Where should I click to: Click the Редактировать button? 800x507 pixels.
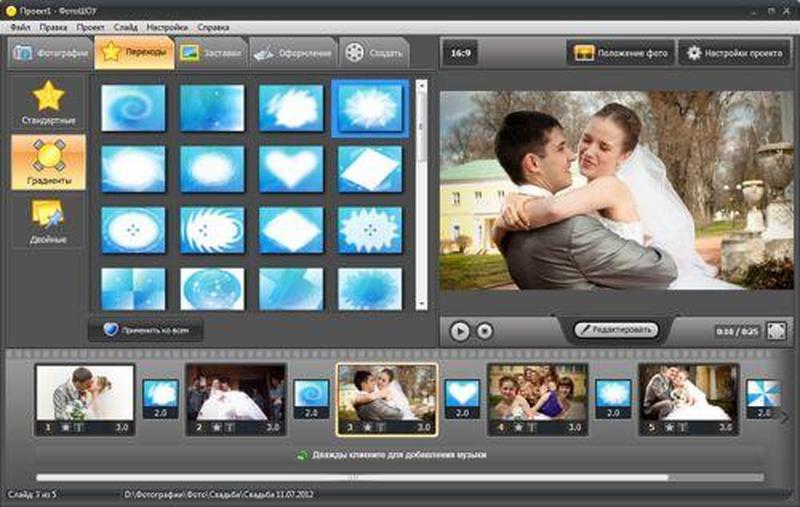[x=615, y=329]
